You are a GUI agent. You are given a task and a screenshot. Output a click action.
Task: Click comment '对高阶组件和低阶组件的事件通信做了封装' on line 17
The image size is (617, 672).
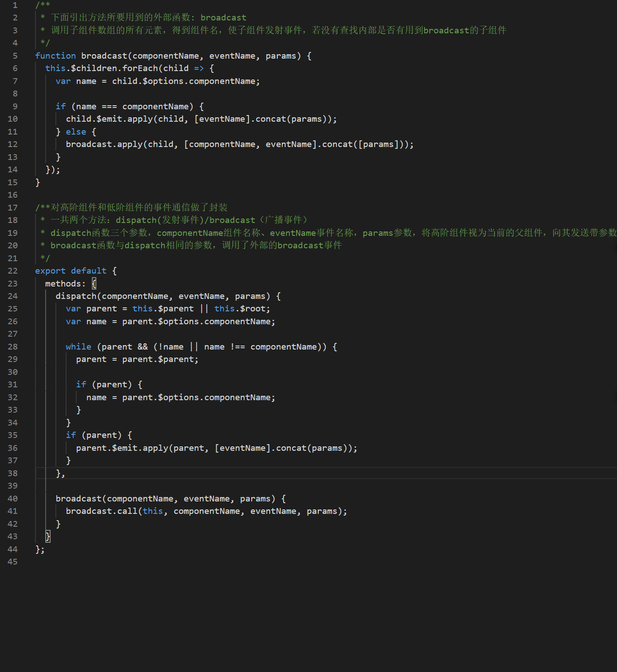pyautogui.click(x=139, y=207)
